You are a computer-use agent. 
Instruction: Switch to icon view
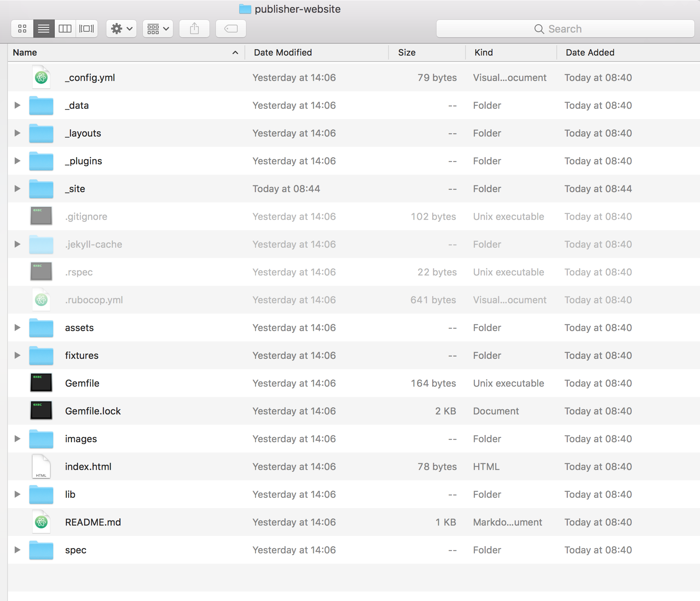tap(22, 29)
